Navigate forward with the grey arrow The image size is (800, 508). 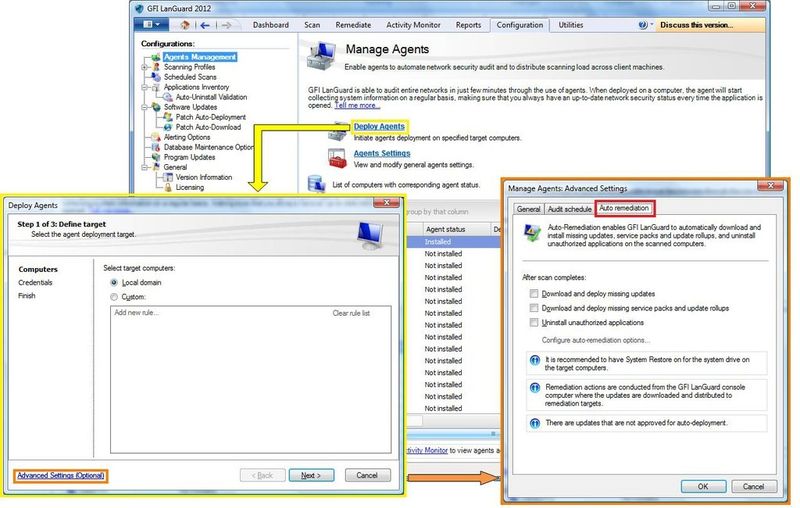[x=226, y=25]
